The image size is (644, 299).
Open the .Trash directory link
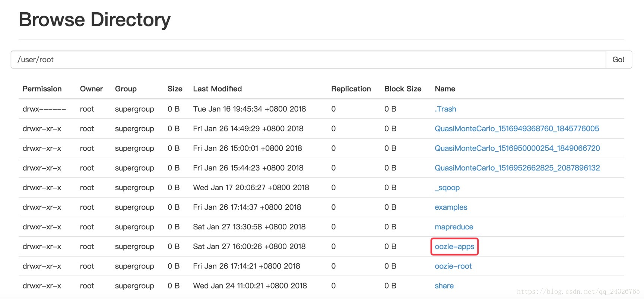point(445,109)
